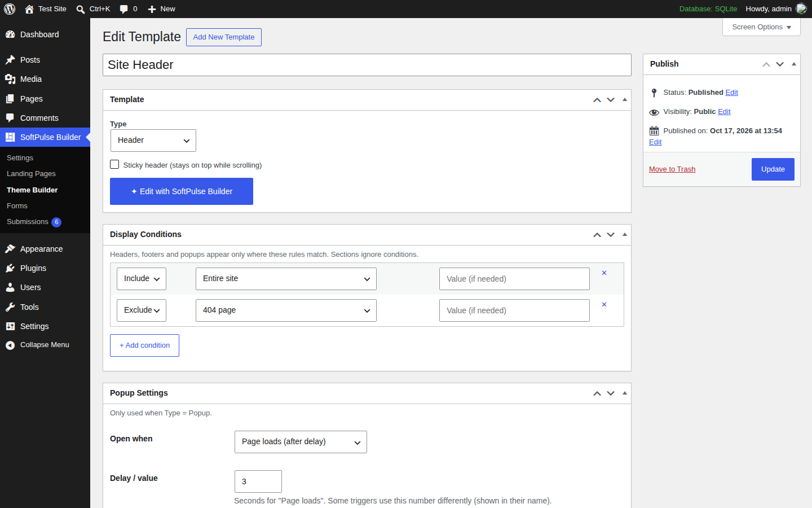Screen dimensions: 812x508
Task: Click the Media icon in sidebar
Action: point(10,79)
